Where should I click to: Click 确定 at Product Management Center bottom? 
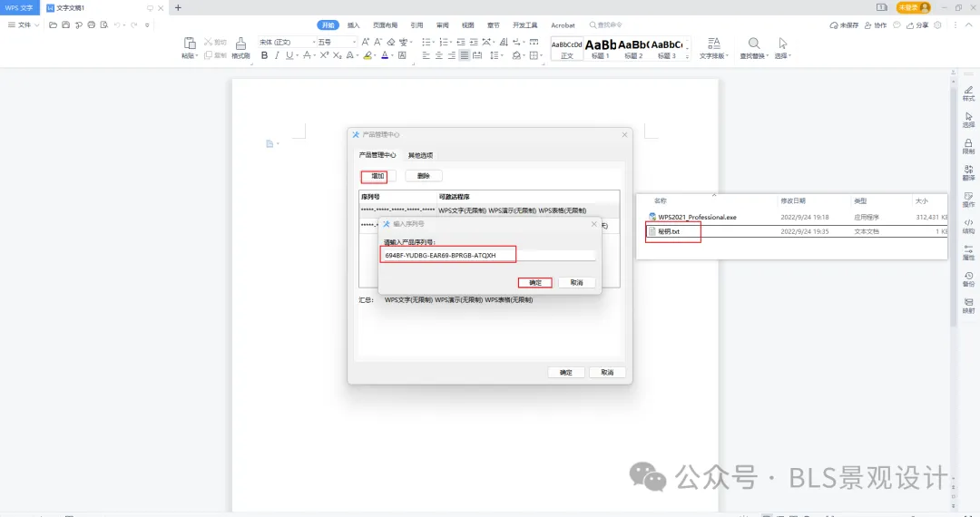coord(565,372)
